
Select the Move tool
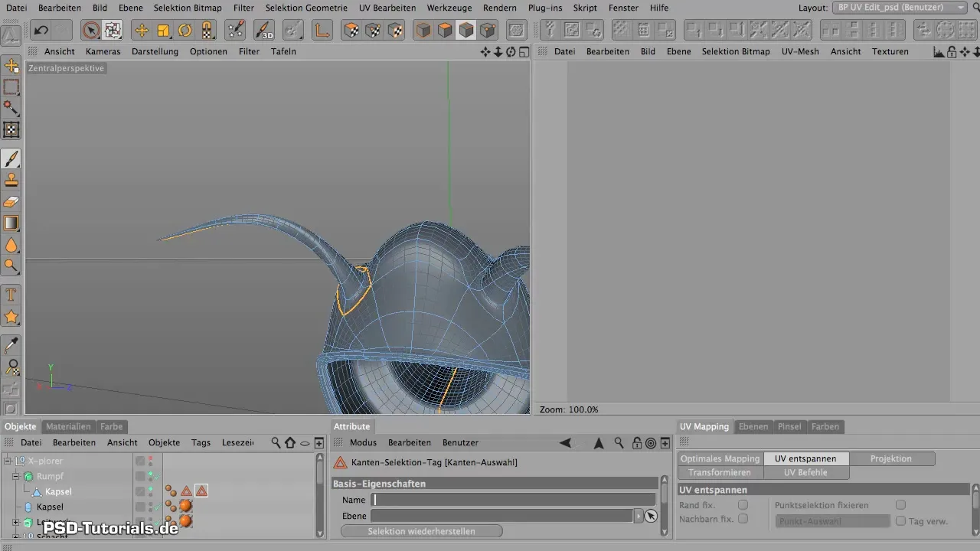[142, 31]
